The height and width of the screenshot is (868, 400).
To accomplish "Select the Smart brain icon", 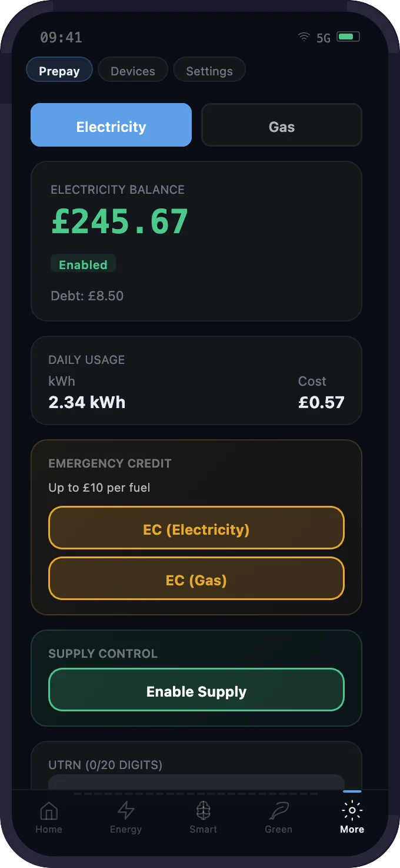I will 204,811.
